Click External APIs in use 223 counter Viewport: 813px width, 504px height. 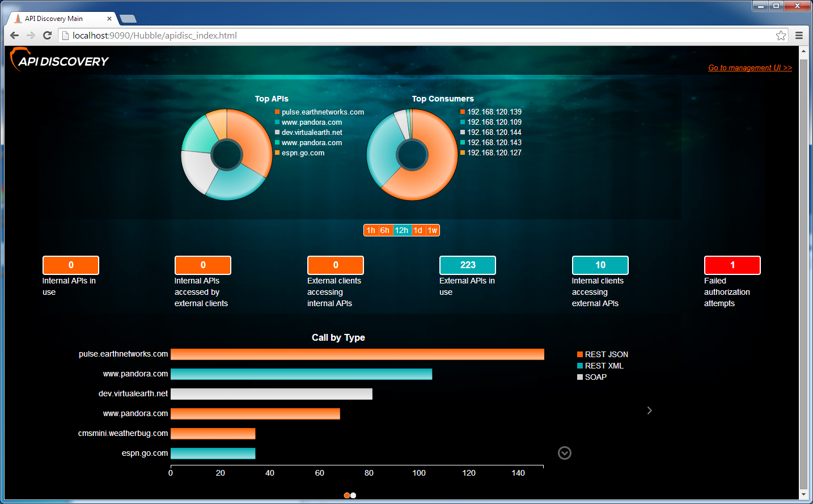(468, 265)
